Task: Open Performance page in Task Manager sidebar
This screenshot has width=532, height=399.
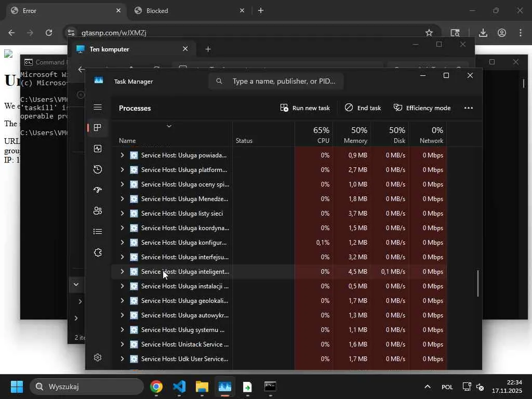Action: pyautogui.click(x=97, y=149)
